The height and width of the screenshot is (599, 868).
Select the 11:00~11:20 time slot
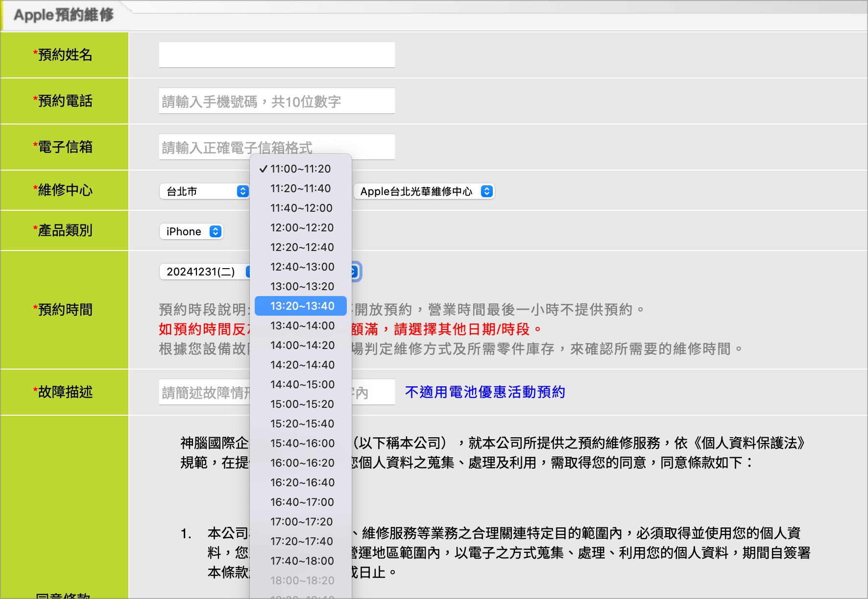[x=300, y=169]
